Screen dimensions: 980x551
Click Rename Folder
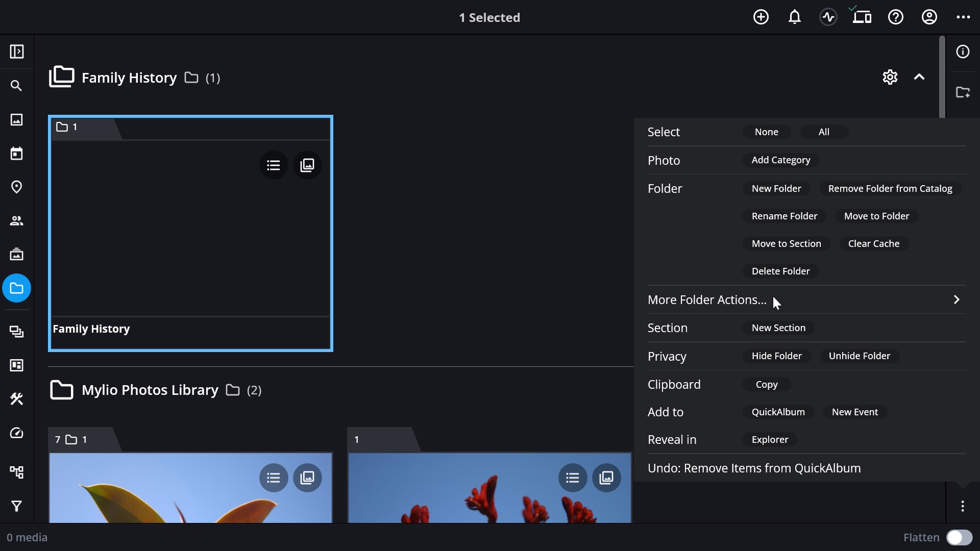pyautogui.click(x=785, y=216)
